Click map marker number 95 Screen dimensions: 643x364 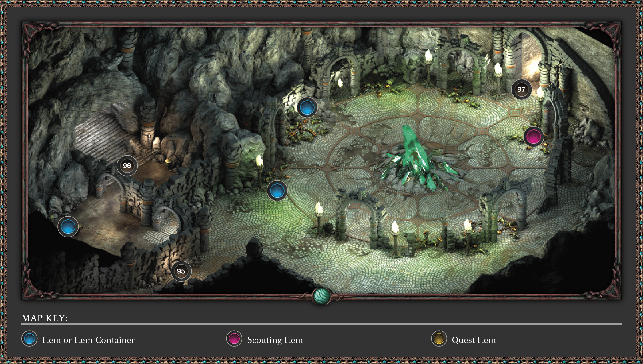181,271
